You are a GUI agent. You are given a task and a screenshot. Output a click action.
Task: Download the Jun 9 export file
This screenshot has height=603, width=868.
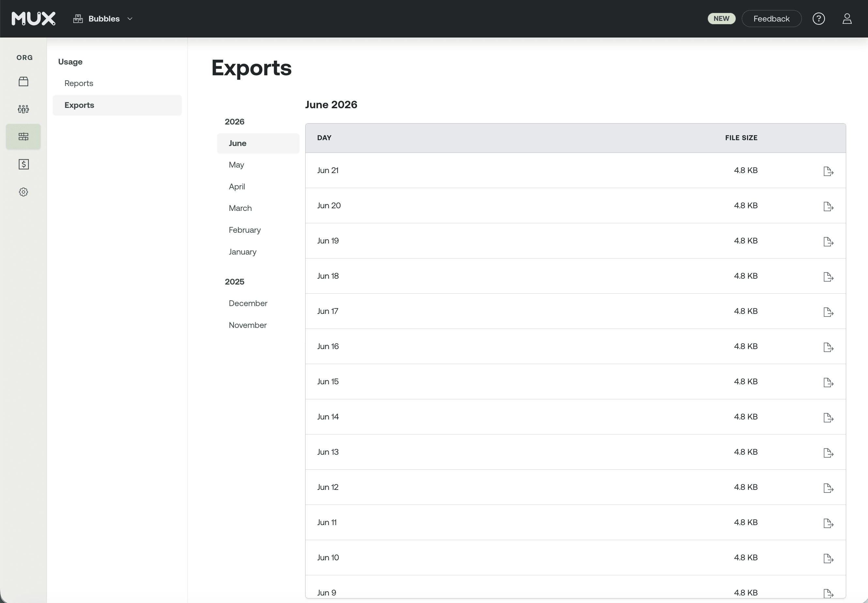click(828, 593)
